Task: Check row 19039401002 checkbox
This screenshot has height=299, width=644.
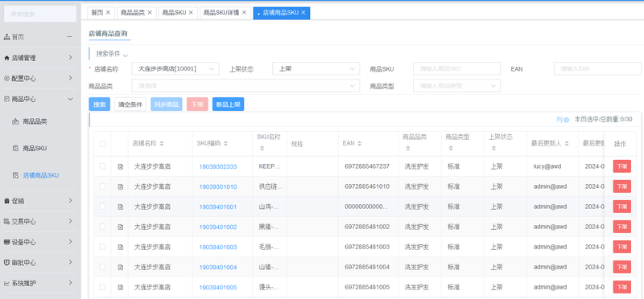Action: pyautogui.click(x=103, y=227)
